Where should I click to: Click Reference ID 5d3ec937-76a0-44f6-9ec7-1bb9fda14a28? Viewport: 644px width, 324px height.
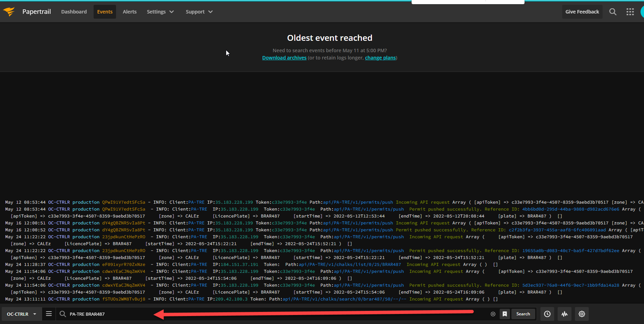point(570,285)
